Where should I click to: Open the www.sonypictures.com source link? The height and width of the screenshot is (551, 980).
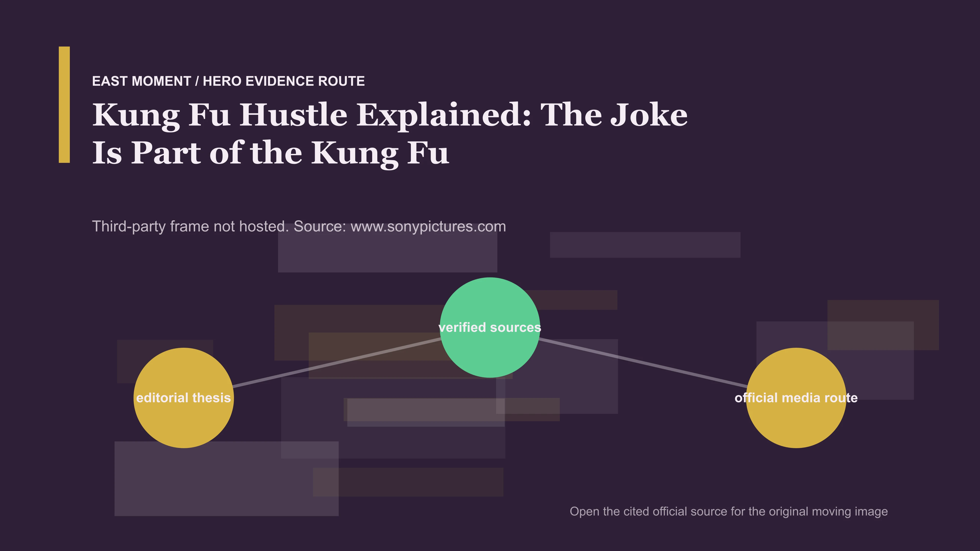[428, 226]
